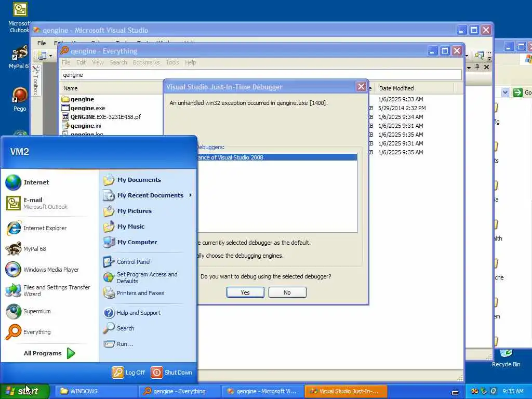
Task: Open Printers and Faxes
Action: [x=134, y=293]
